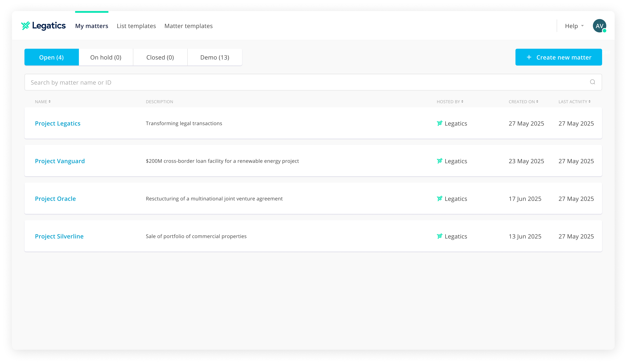The image size is (628, 364).
Task: Go to Matter templates
Action: 188,26
